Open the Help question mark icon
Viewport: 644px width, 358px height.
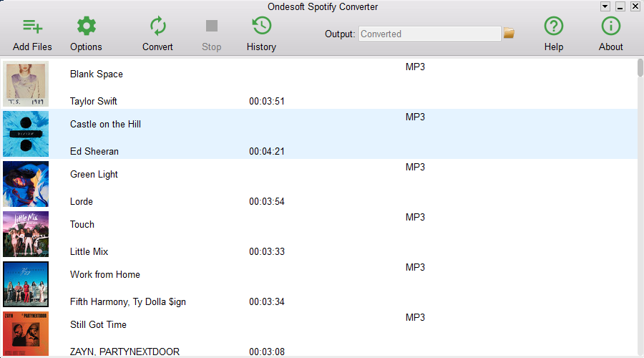(553, 27)
